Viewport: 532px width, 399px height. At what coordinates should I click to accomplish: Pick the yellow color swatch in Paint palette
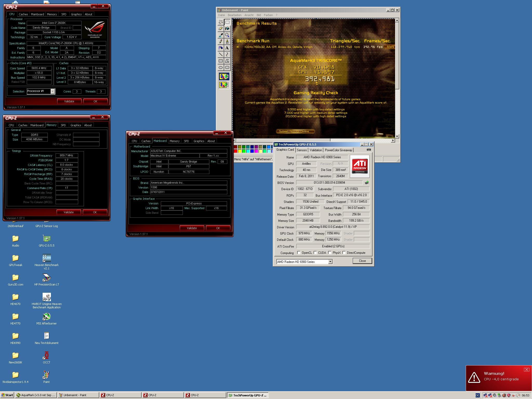[x=240, y=151]
